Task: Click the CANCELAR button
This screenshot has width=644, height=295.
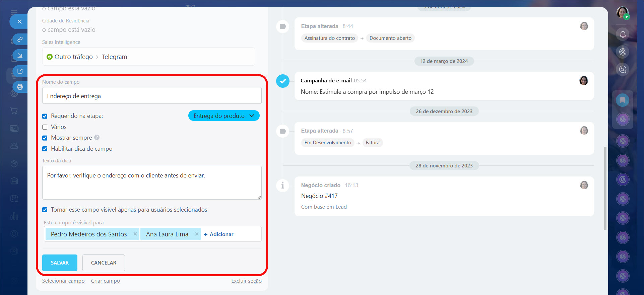Action: click(104, 263)
